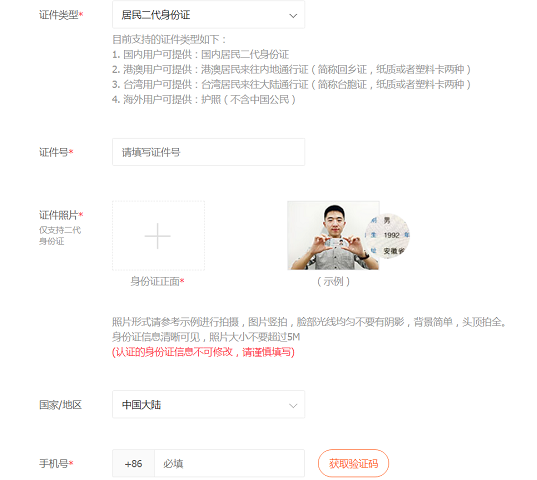The width and height of the screenshot is (537, 480).
Task: Open the 证件类型 dropdown showing 居民二代身份证
Action: (x=208, y=15)
